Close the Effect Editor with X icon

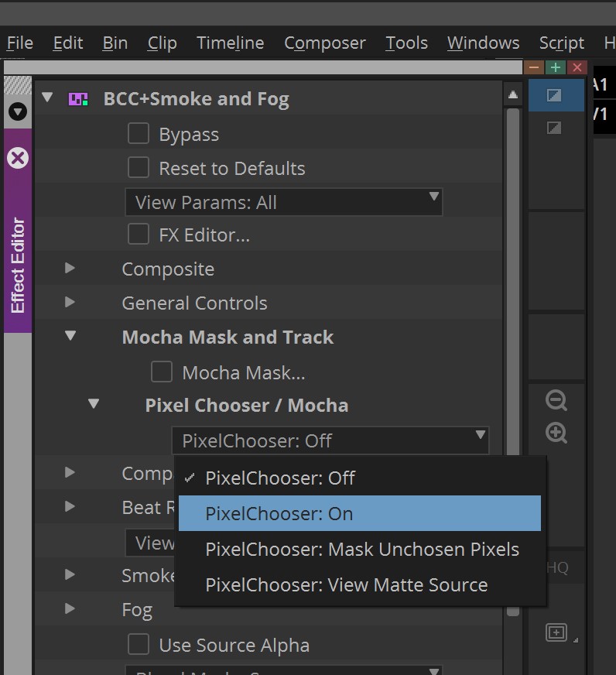point(18,158)
